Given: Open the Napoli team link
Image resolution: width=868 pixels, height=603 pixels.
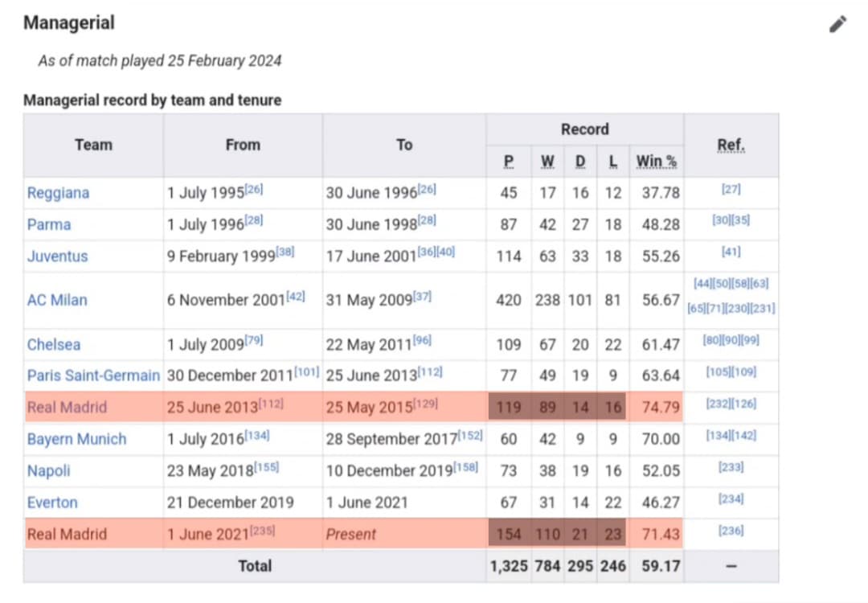Looking at the screenshot, I should tap(49, 470).
